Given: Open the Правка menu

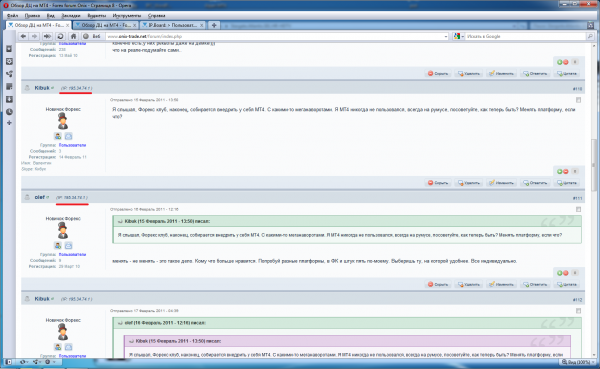Looking at the screenshot, I should coord(32,16).
